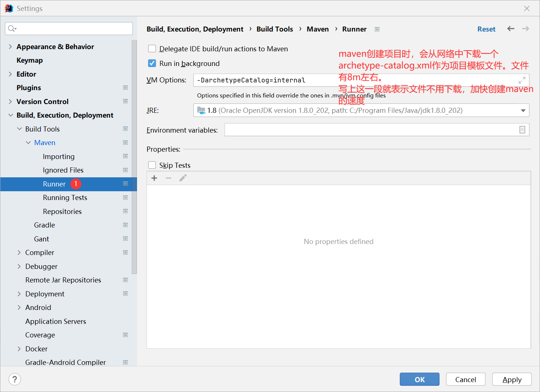Click project settings icon beside Version Control
Viewport: 540px width, 392px height.
click(125, 101)
